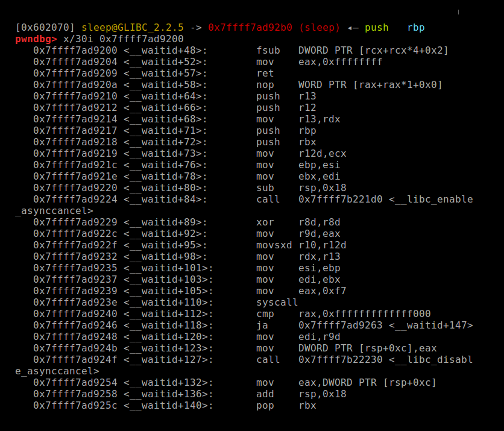Click the operand edi,r9d
The width and height of the screenshot is (504, 431).
click(319, 337)
